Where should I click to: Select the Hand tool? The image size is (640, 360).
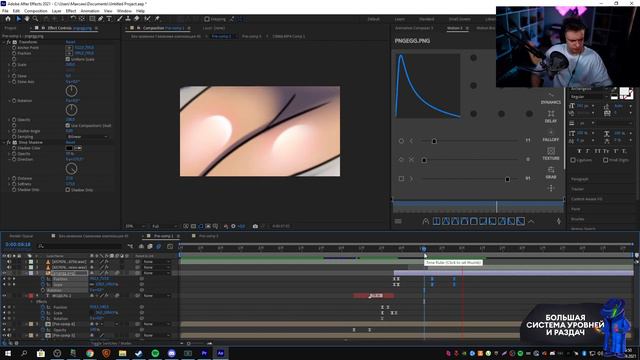[x=27, y=19]
